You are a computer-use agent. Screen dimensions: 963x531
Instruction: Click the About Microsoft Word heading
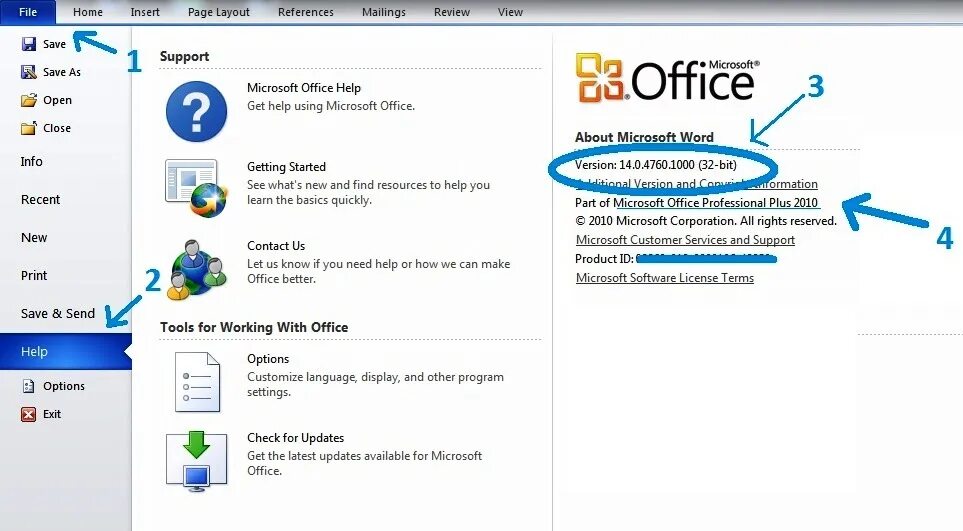[644, 137]
